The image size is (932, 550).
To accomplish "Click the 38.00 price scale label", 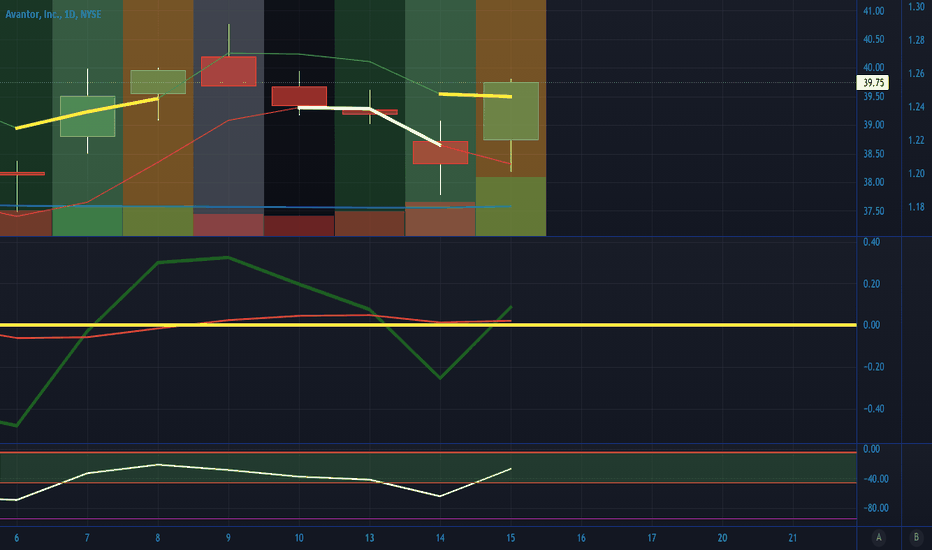I will click(x=874, y=183).
